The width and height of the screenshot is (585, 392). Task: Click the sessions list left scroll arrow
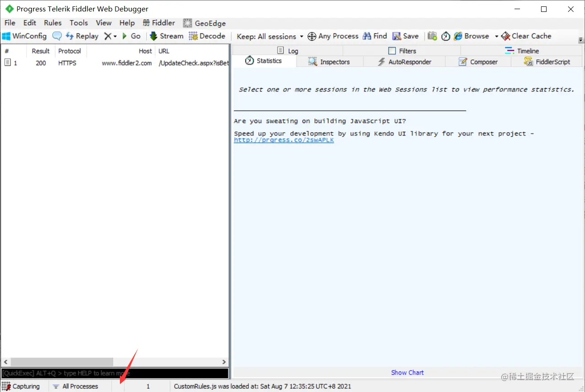pos(5,362)
